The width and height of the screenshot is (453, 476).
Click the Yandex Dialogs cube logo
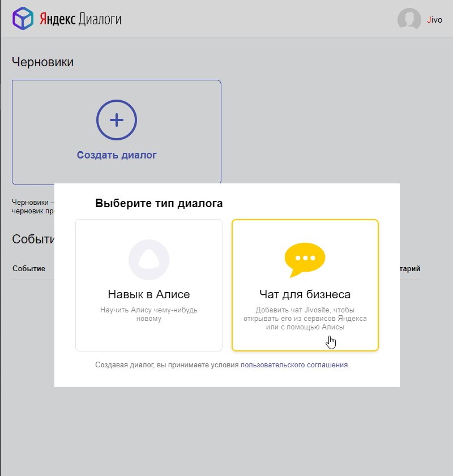coord(23,19)
